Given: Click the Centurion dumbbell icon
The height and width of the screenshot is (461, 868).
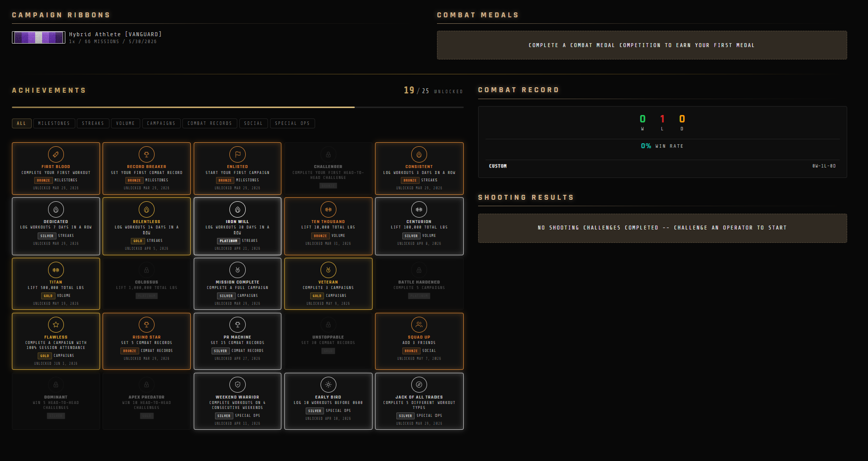Looking at the screenshot, I should coord(419,210).
